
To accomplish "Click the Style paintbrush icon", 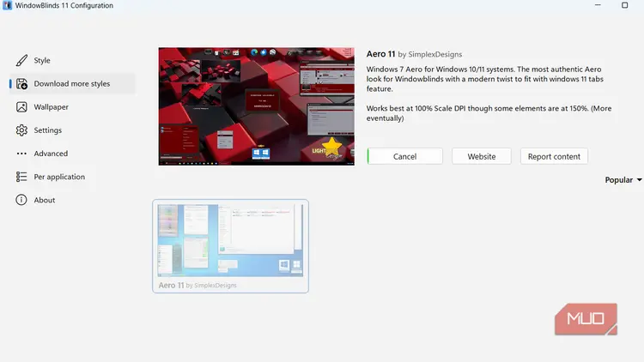I will click(21, 60).
